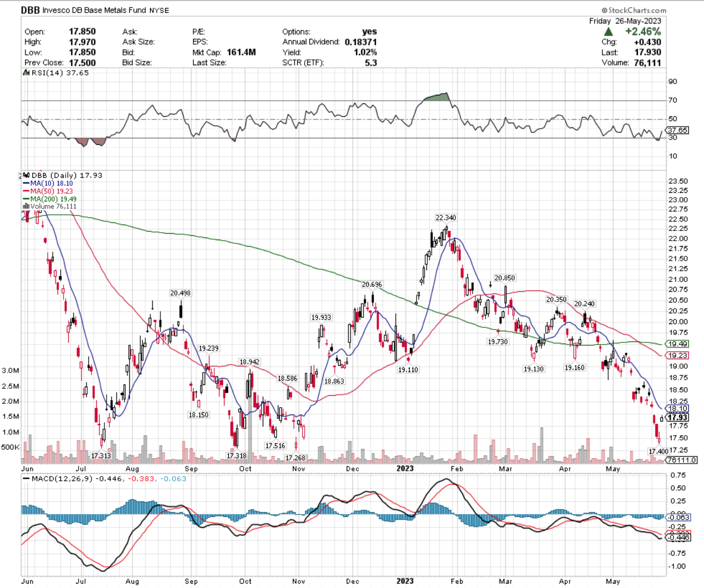
Task: Click the 19.23 MA tag on right axis
Action: [678, 356]
